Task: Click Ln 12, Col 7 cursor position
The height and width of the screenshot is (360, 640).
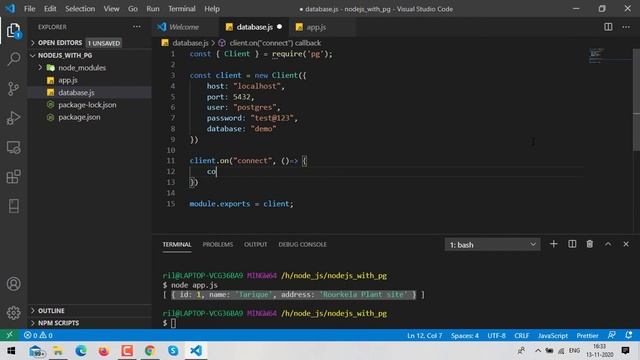Action: [424, 336]
